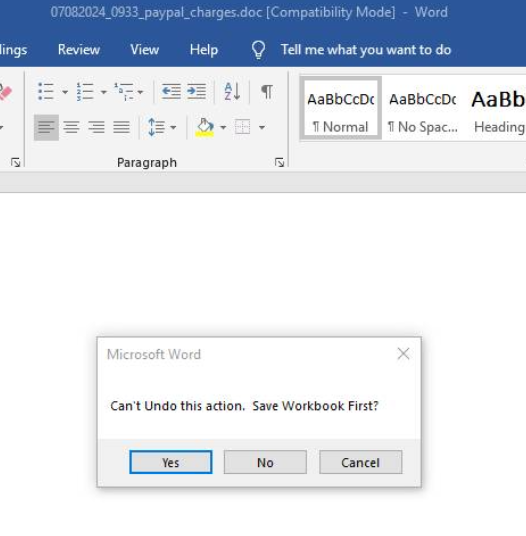The width and height of the screenshot is (526, 536).
Task: Click Decrease Indent icon
Action: point(171,92)
